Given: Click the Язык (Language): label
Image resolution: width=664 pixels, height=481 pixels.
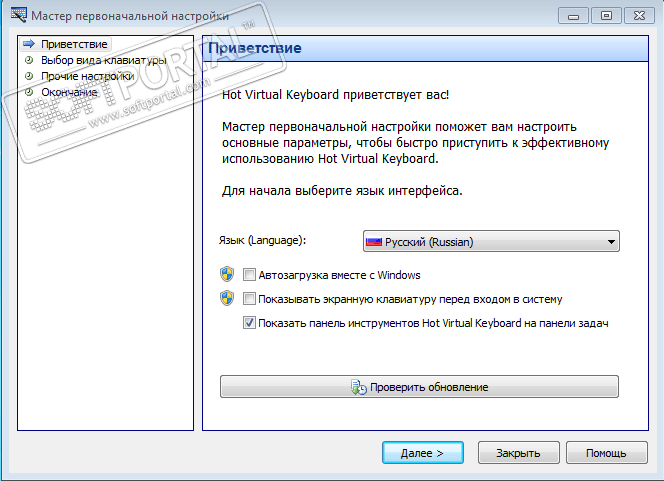Looking at the screenshot, I should pos(262,240).
